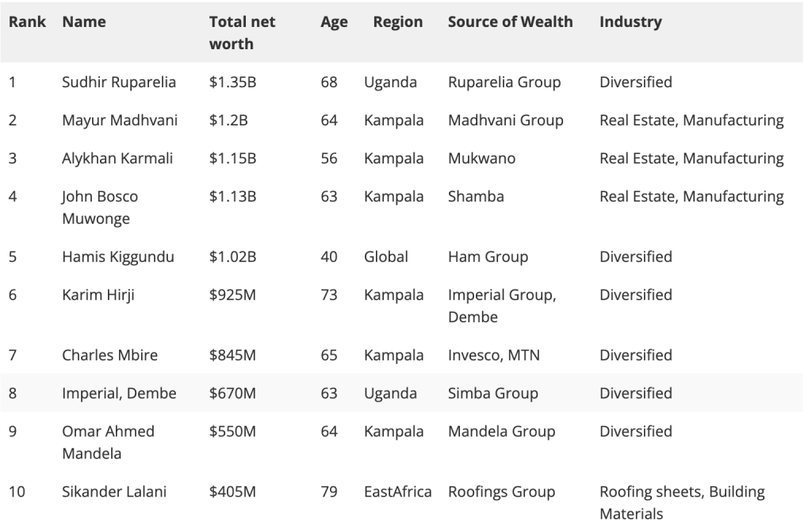Click the Name column header
The image size is (812, 526).
tap(84, 22)
